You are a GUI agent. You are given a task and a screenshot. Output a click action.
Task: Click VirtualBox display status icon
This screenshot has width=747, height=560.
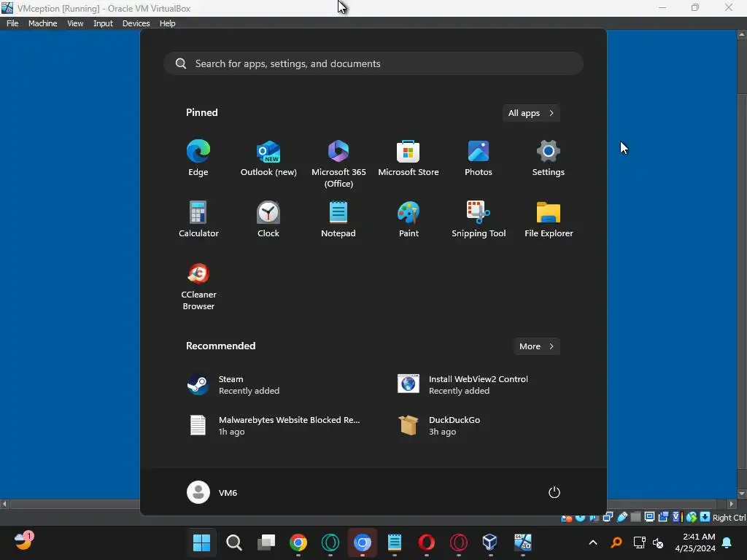tap(649, 517)
